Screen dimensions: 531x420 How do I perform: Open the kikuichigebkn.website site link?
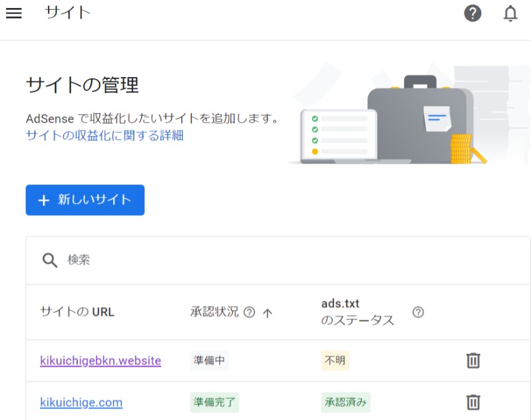100,360
